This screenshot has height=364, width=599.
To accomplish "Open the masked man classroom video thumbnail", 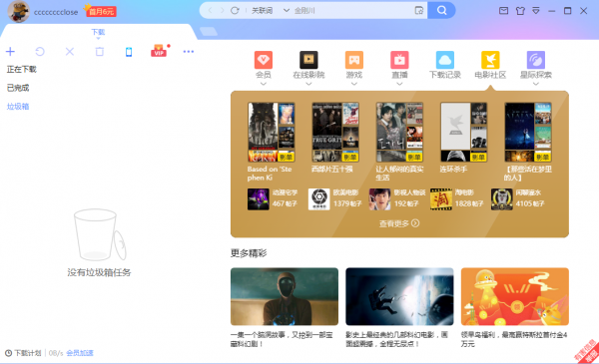I will pyautogui.click(x=285, y=296).
